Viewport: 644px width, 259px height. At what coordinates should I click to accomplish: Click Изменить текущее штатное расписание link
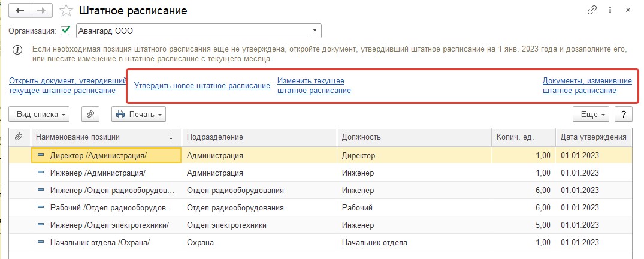[x=314, y=86]
